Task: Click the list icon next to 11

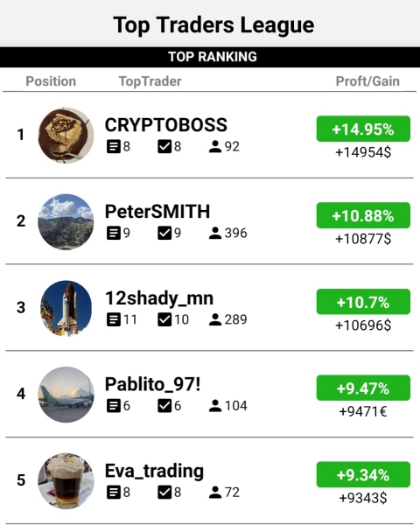Action: click(x=114, y=319)
